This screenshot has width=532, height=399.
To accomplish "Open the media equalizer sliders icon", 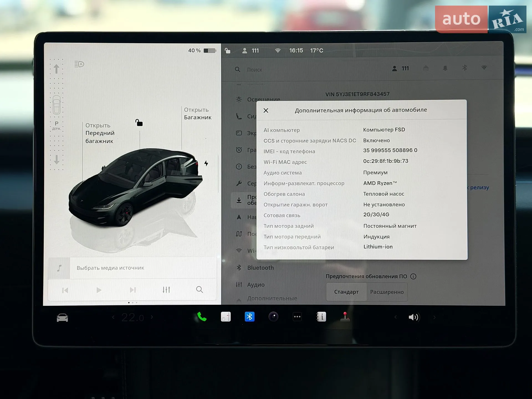I will tap(166, 290).
